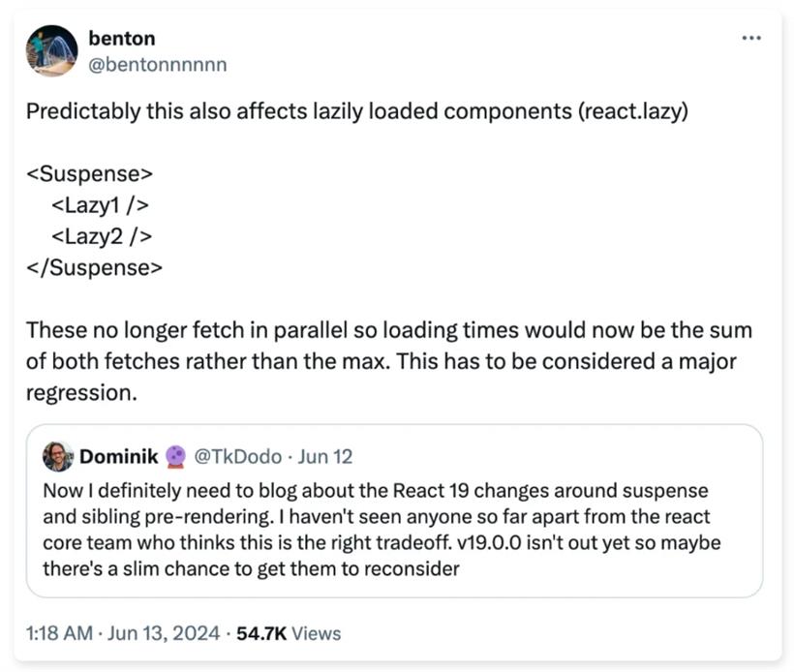Click the <Lazy1 /> line in the tweet
794x672 pixels.
click(101, 205)
